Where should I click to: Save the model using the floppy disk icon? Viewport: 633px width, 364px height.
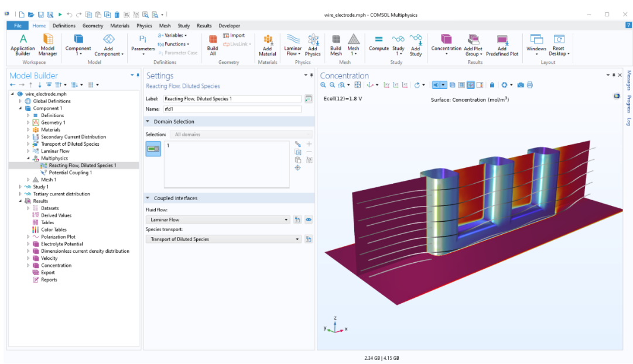tap(41, 15)
